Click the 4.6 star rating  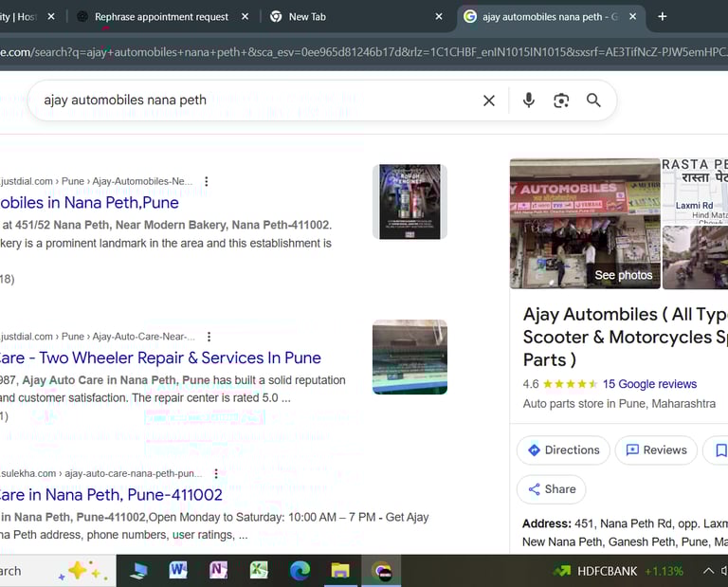560,384
